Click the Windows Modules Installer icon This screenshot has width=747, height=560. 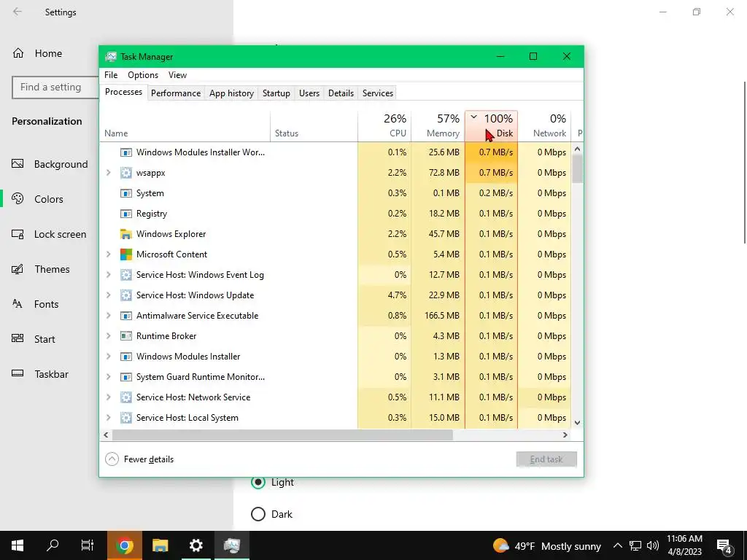click(x=125, y=357)
